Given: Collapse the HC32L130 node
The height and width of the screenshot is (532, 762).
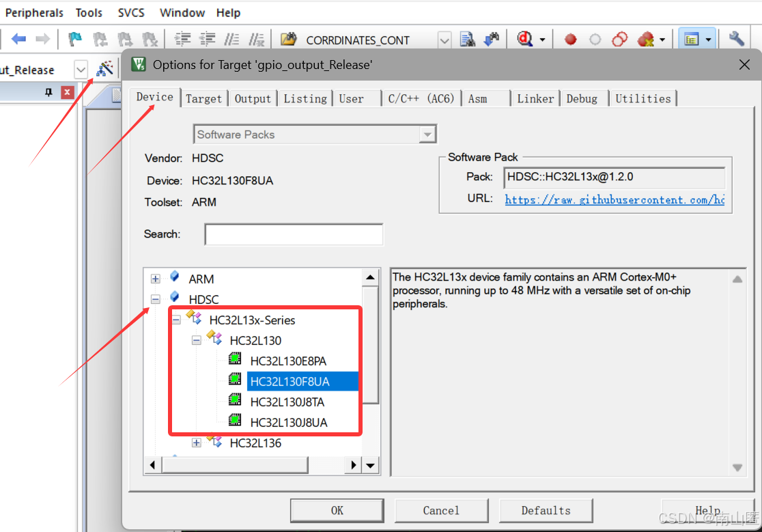Looking at the screenshot, I should 197,340.
